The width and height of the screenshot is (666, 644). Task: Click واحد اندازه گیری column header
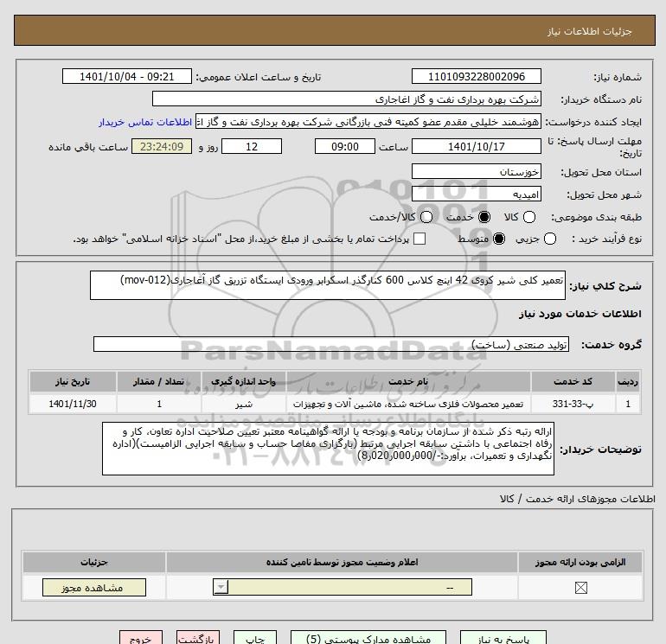coord(243,381)
